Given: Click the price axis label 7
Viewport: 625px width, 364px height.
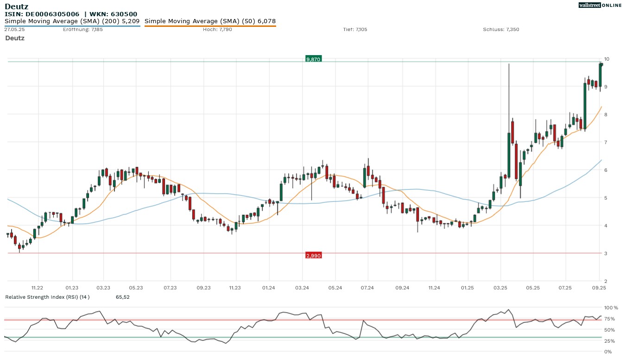Looking at the screenshot, I should tap(605, 142).
